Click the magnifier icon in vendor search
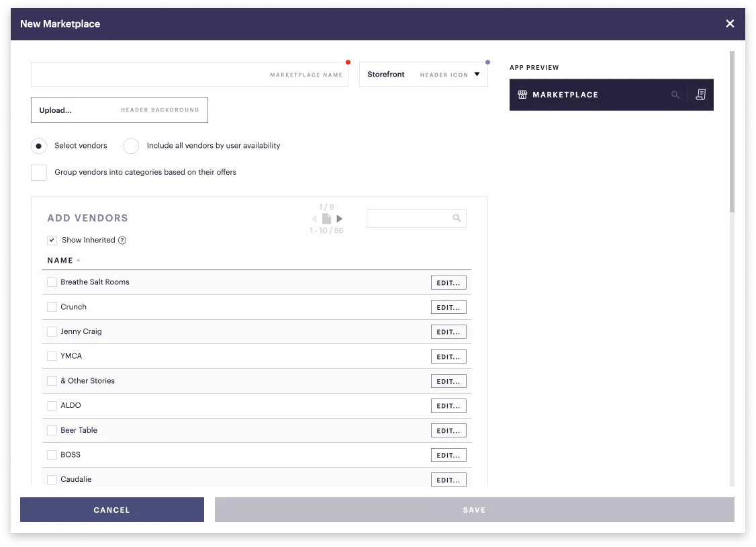The height and width of the screenshot is (547, 756). click(457, 218)
